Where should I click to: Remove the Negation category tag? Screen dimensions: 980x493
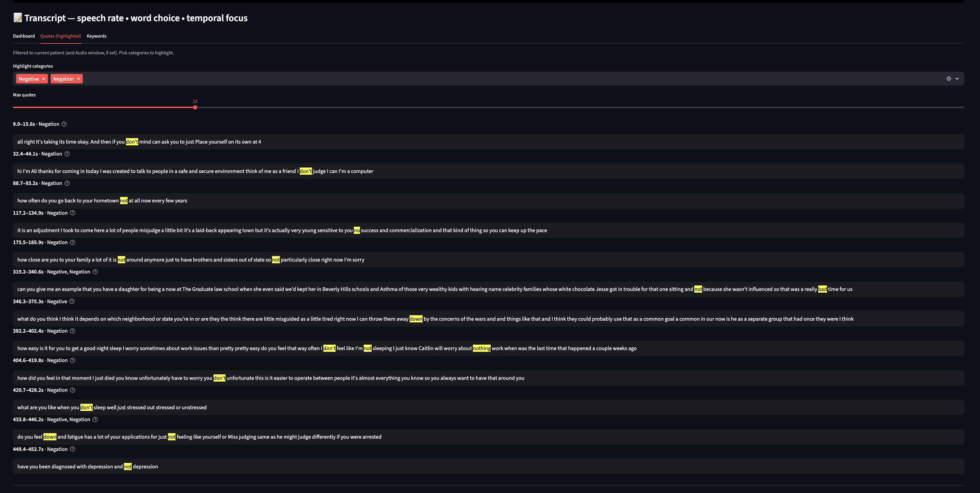coord(78,79)
